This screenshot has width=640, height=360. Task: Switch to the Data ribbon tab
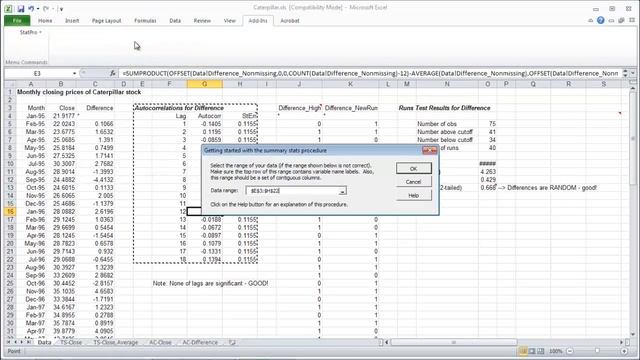175,20
